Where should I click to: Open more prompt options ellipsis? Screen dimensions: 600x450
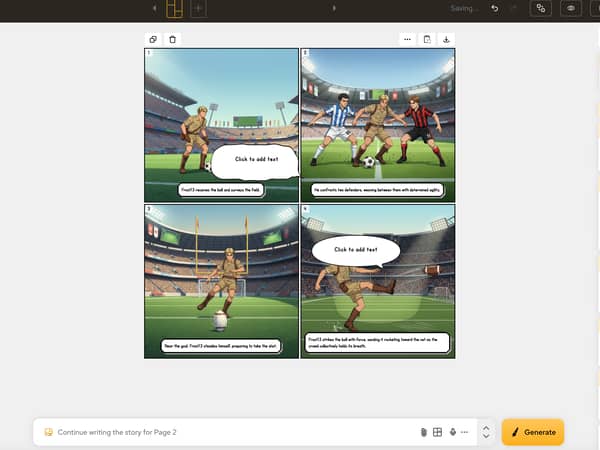[x=465, y=432]
